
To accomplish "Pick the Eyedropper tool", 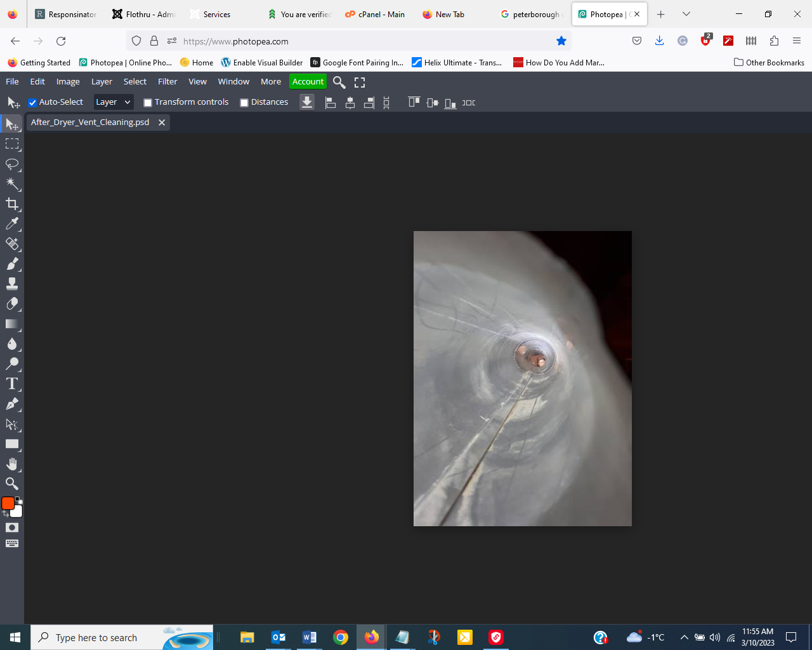I will 12,224.
